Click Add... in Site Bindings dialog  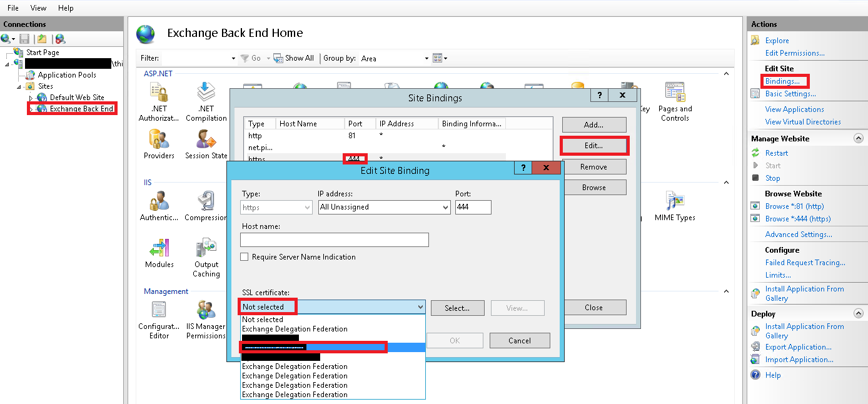(593, 124)
